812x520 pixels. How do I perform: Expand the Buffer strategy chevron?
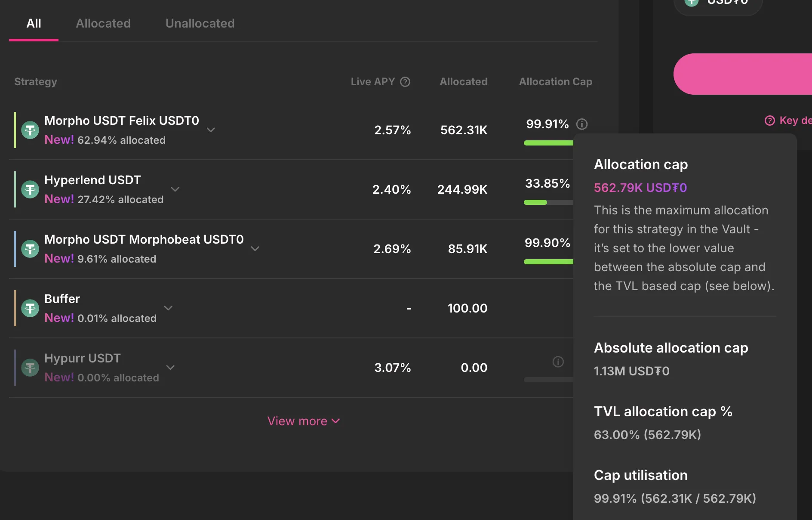pos(168,308)
